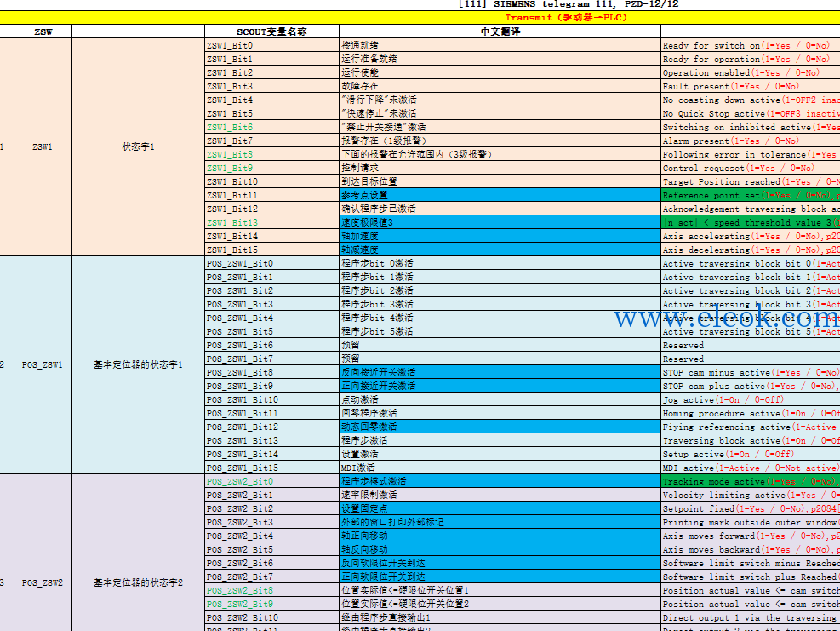Image resolution: width=840 pixels, height=631 pixels.
Task: Select the 'Jog active' description cell
Action: pyautogui.click(x=751, y=399)
